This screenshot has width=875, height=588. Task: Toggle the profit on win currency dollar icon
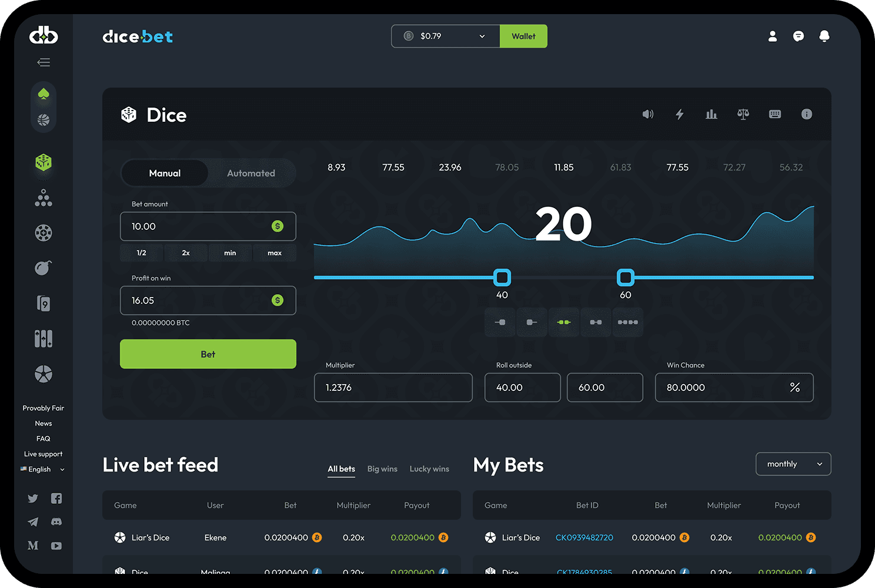tap(278, 300)
